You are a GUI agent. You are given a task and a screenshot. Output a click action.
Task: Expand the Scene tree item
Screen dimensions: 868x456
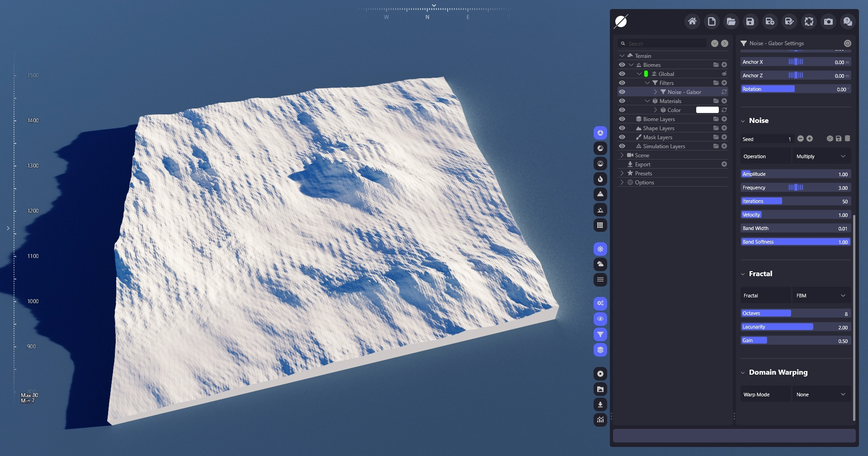[x=622, y=155]
